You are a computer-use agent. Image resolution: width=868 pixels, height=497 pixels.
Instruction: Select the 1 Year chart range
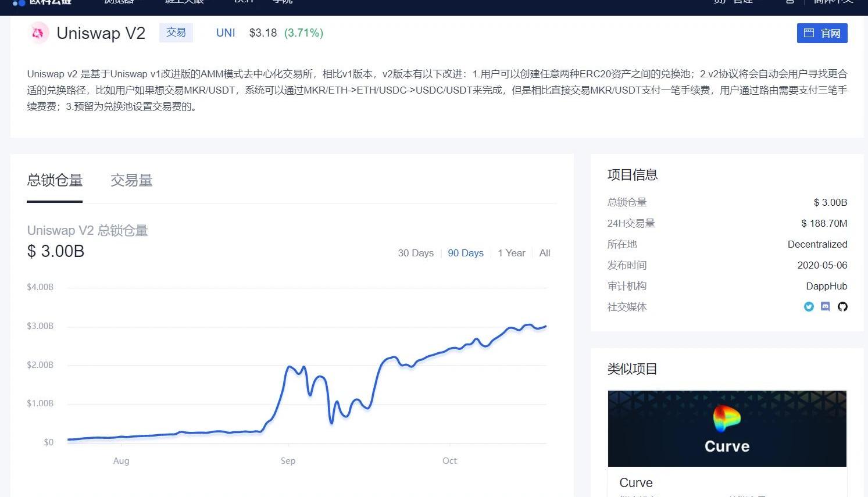(x=512, y=253)
